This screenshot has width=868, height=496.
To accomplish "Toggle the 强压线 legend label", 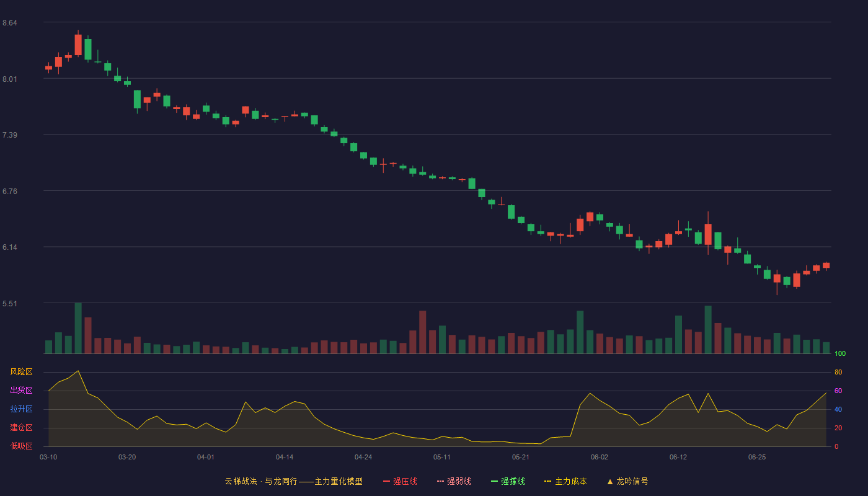I will coord(405,481).
